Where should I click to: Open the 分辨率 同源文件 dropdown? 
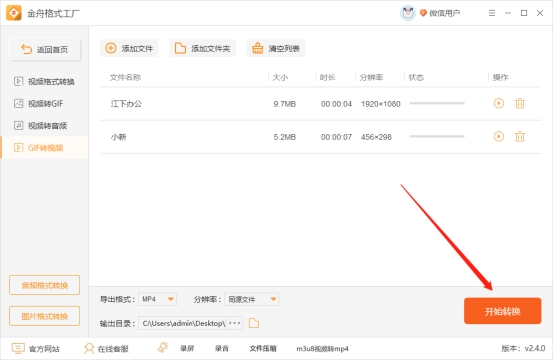click(x=252, y=299)
